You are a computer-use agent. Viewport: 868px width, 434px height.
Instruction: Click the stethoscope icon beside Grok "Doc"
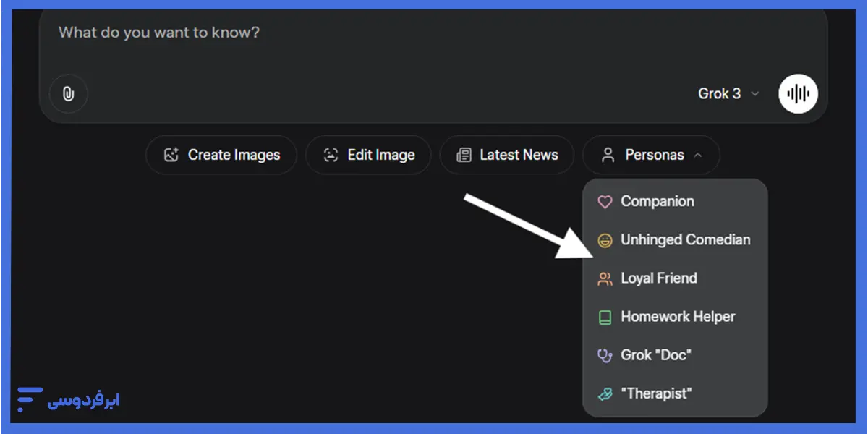click(x=605, y=355)
